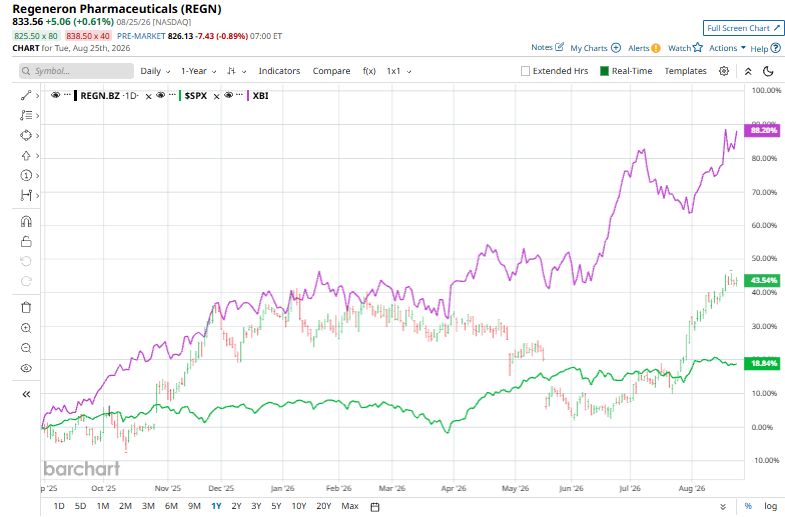Open the Fibonacci and text list tool
The height and width of the screenshot is (517, 785).
pyautogui.click(x=26, y=116)
